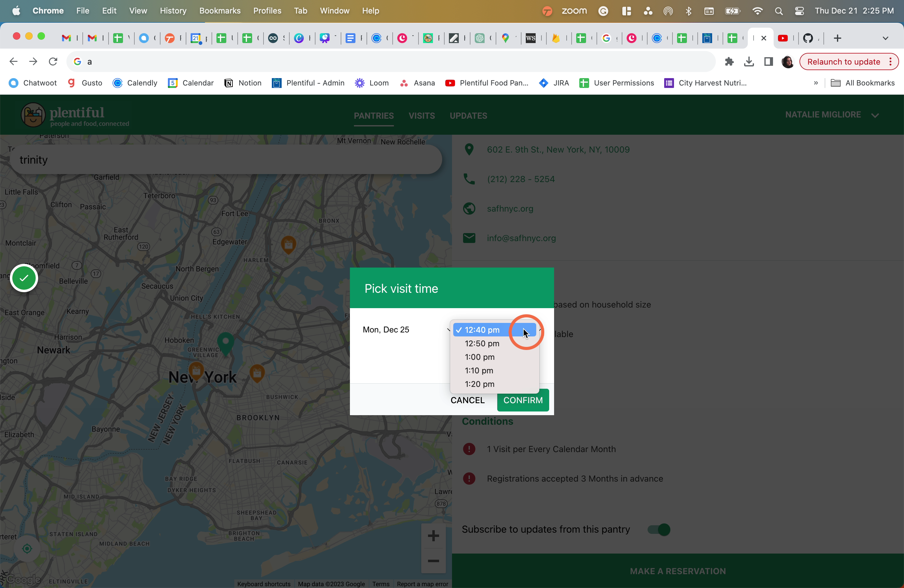
Task: Toggle Chrome side panel icon
Action: 768,62
